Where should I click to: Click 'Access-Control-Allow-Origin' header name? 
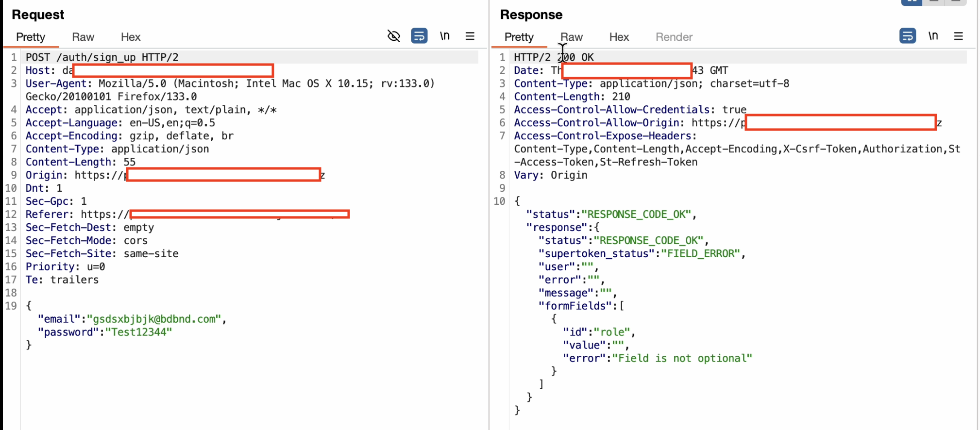[x=596, y=123]
